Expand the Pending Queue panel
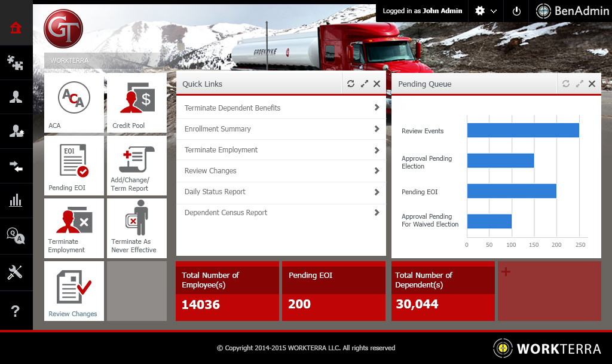This screenshot has height=364, width=612. click(579, 84)
